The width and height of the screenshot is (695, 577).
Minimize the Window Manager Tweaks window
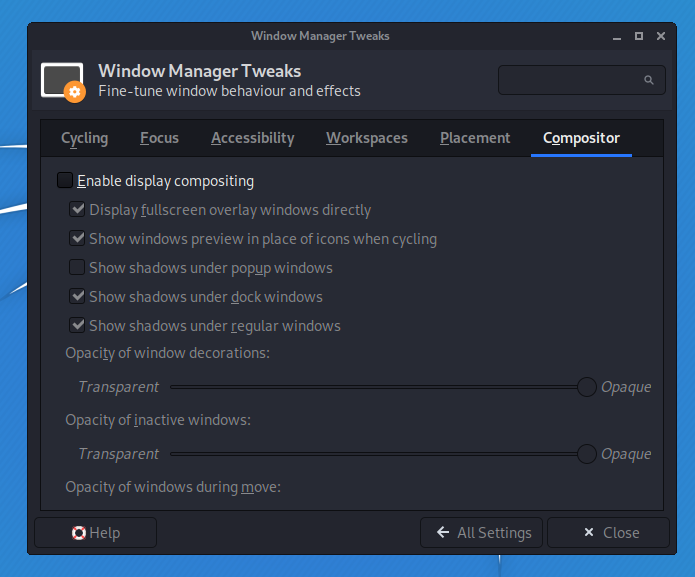click(615, 36)
